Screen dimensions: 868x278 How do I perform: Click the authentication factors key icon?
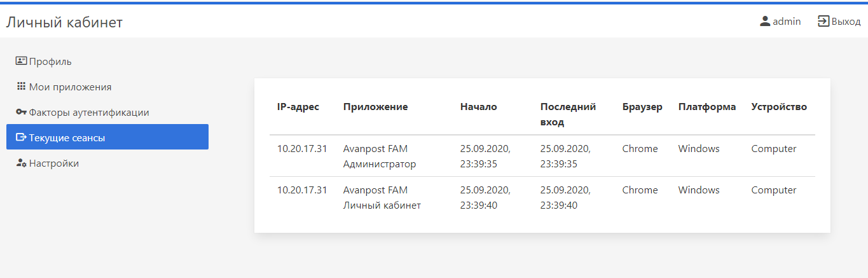[21, 112]
